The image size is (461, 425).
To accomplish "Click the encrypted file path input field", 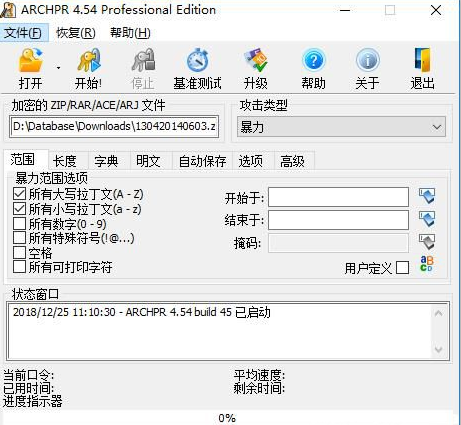I will click(x=114, y=126).
